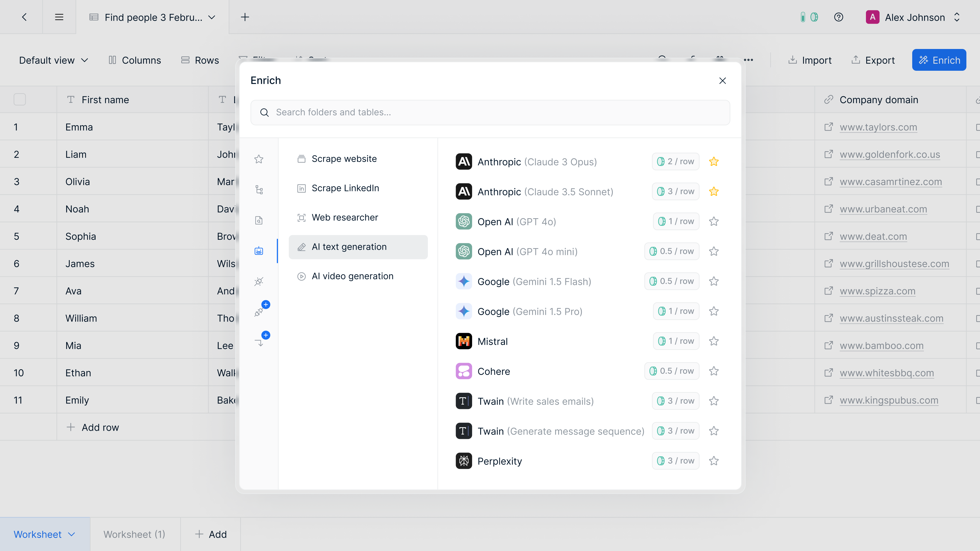Favorite Open AI GPT 4o star

714,221
